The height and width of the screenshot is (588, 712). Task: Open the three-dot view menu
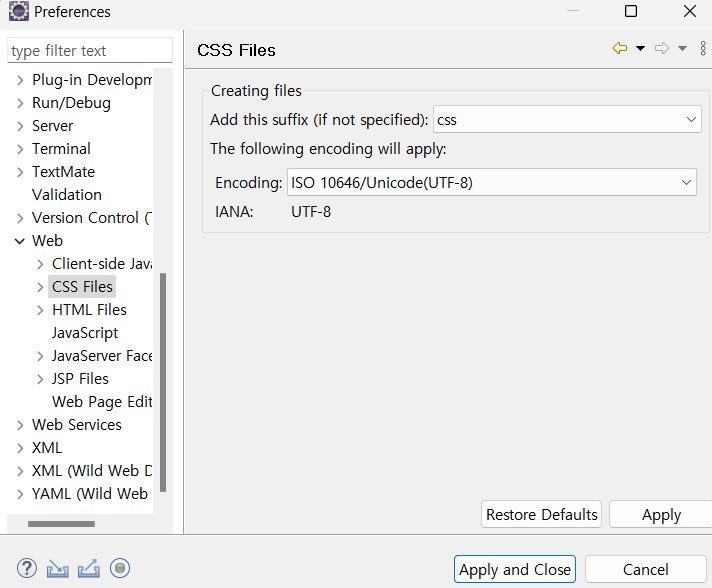pyautogui.click(x=703, y=48)
